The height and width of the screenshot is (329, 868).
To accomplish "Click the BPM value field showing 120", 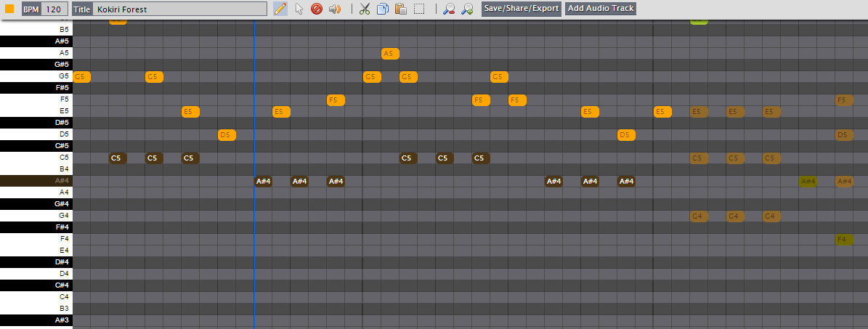I will coord(54,9).
